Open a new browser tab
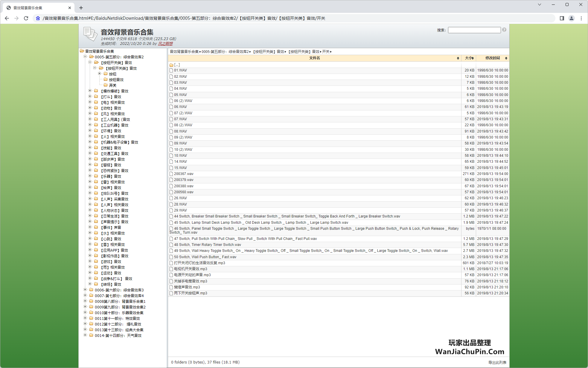Image resolution: width=588 pixels, height=368 pixels. 81,8
